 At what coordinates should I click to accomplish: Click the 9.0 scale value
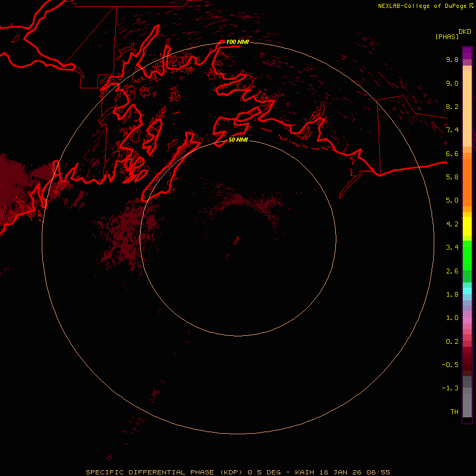(x=452, y=83)
